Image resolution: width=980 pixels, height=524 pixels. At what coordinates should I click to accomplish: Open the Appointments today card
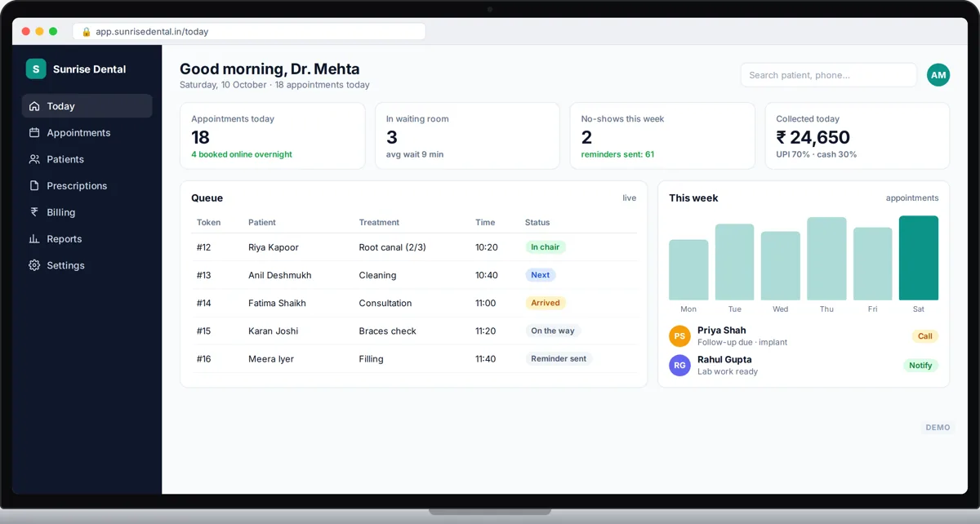tap(272, 135)
